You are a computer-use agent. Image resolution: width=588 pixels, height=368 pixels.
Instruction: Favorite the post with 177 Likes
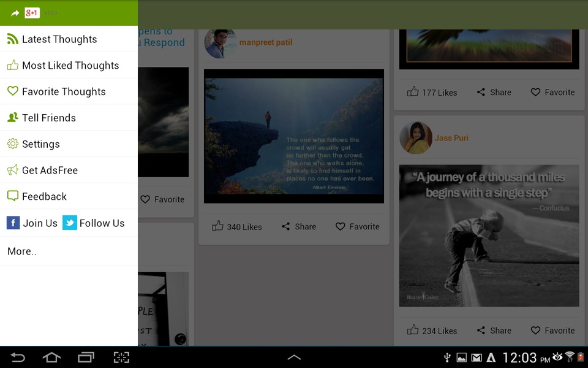[552, 92]
